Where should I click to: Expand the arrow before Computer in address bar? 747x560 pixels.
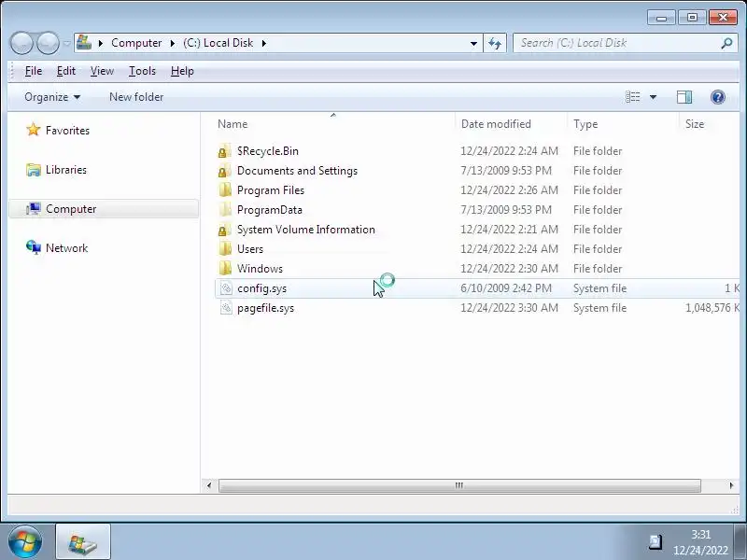point(101,43)
